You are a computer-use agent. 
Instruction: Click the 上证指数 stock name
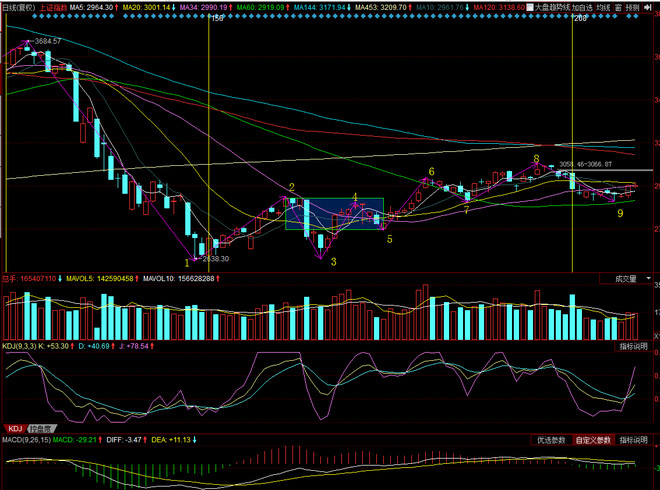tap(53, 7)
